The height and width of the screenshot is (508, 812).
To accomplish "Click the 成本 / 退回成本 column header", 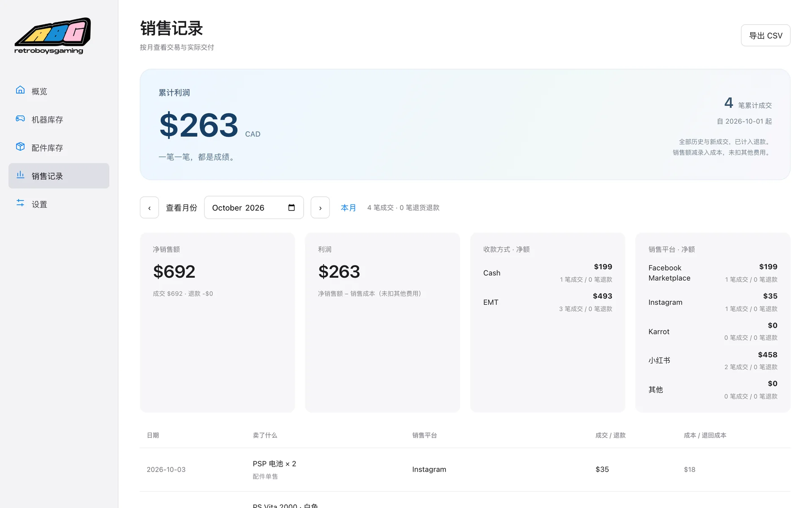I will (705, 435).
